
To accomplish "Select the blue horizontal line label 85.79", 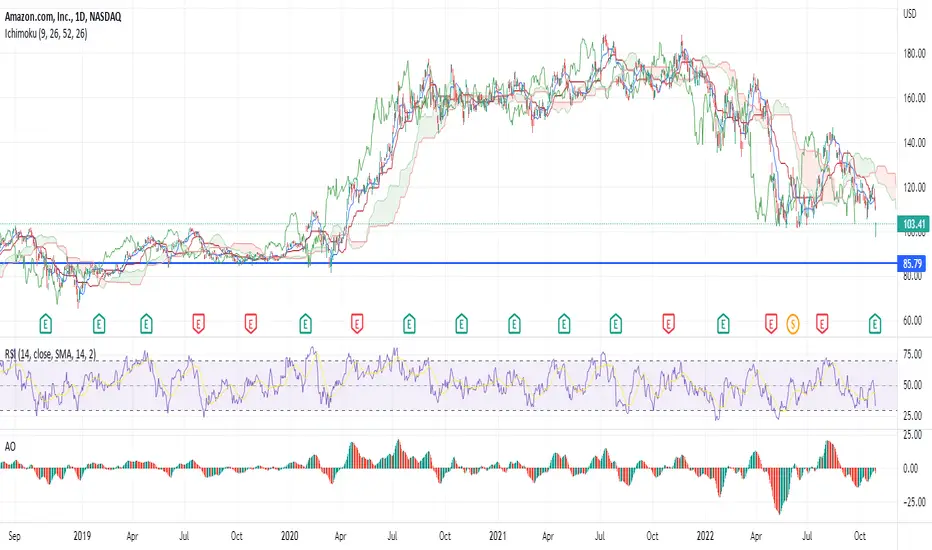I will click(x=912, y=263).
